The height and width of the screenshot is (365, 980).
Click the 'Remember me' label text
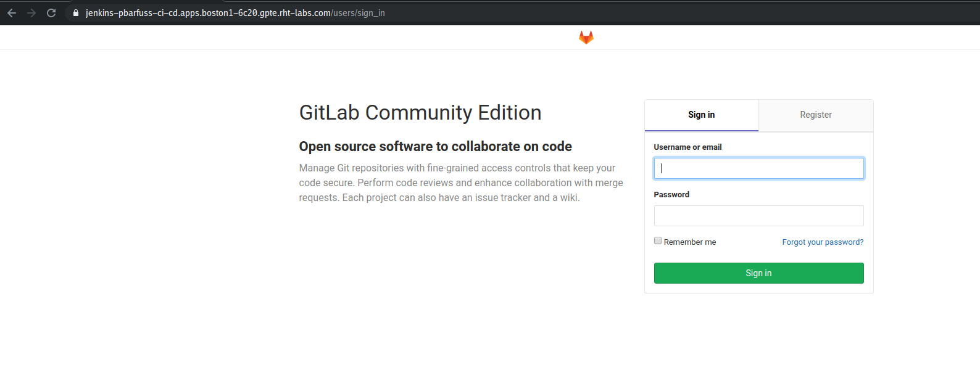click(690, 242)
